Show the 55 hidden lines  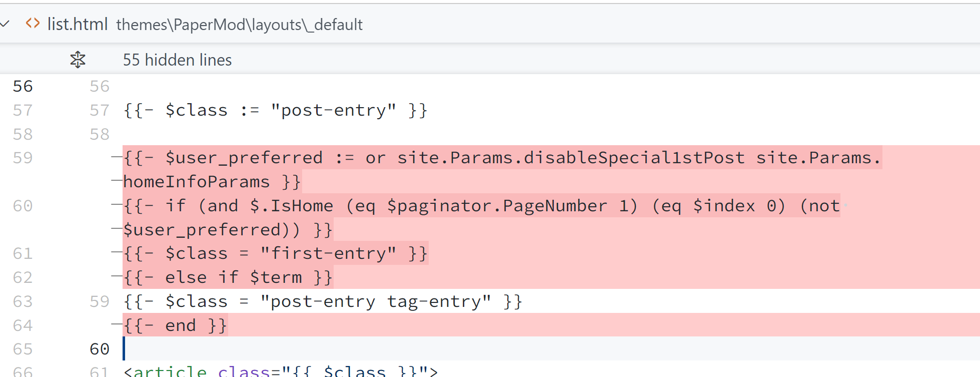tap(177, 60)
